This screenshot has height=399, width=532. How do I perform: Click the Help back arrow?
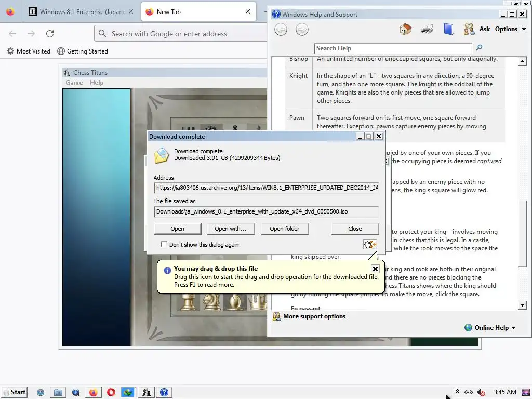point(281,30)
